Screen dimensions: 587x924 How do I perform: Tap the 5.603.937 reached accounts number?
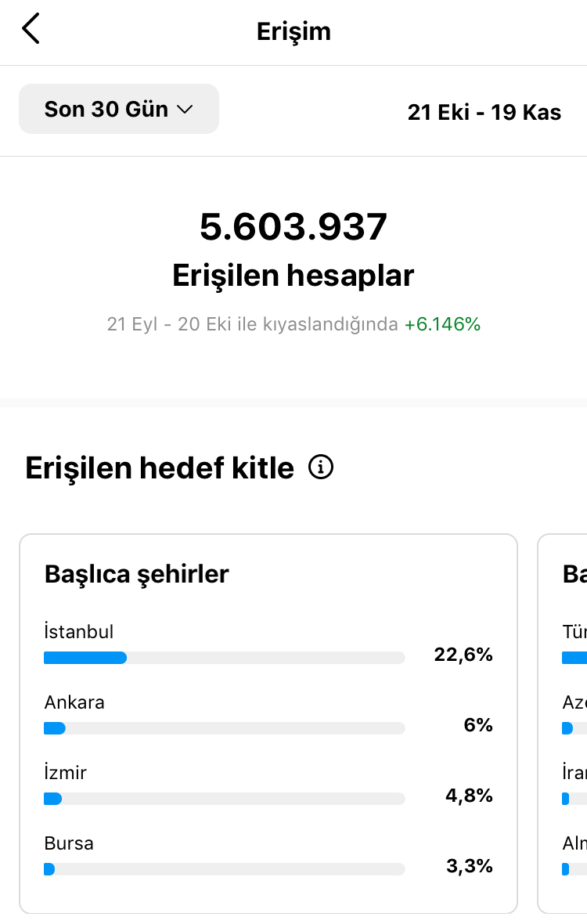[293, 227]
